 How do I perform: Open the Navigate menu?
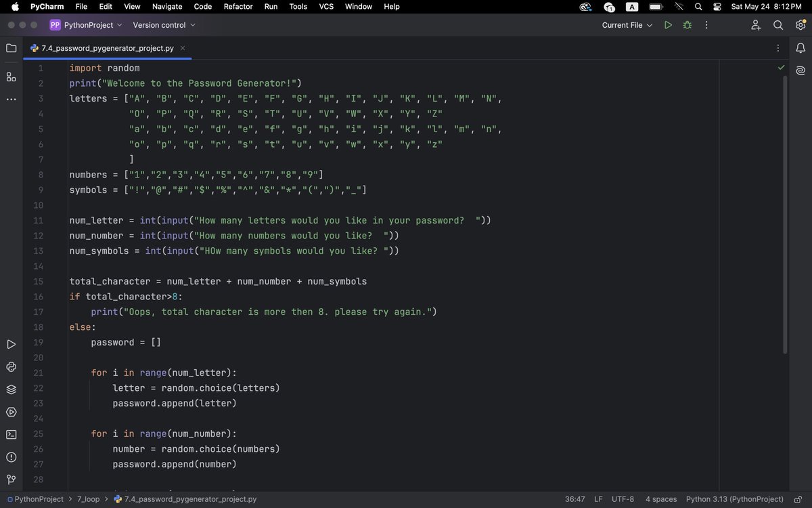point(167,6)
